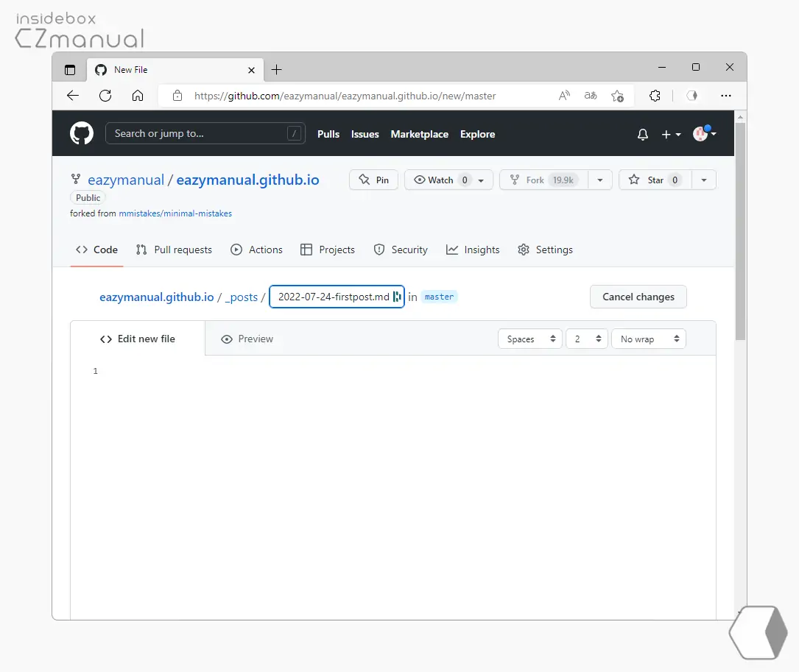
Task: Focus the Search or jump to field
Action: point(205,133)
